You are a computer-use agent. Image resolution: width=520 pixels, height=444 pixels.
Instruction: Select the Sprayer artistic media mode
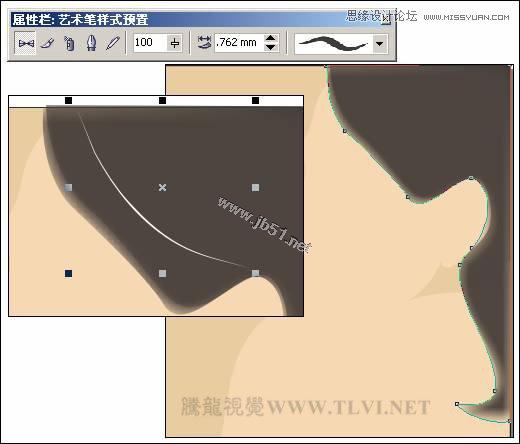coord(69,43)
